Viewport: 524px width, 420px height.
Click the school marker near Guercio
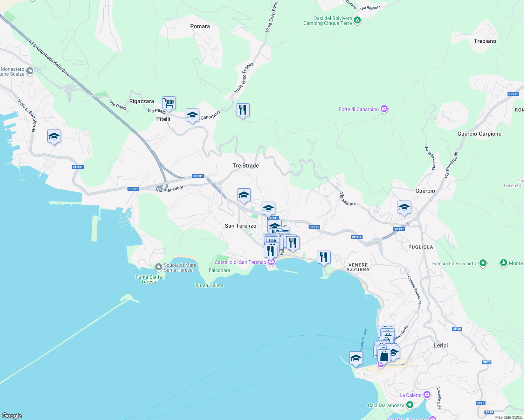click(404, 208)
